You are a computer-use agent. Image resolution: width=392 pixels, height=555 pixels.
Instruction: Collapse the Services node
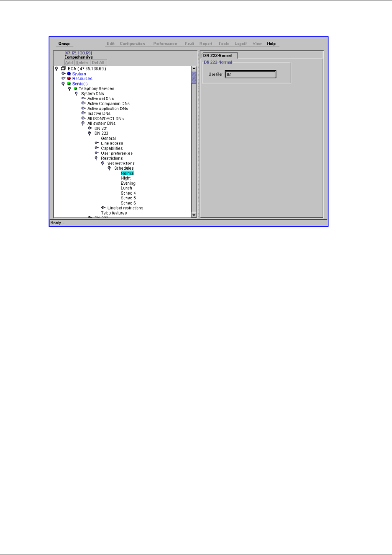click(63, 84)
